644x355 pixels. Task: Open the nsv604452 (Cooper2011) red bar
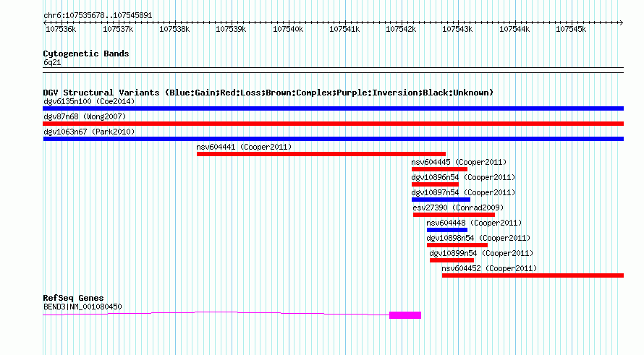(533, 275)
